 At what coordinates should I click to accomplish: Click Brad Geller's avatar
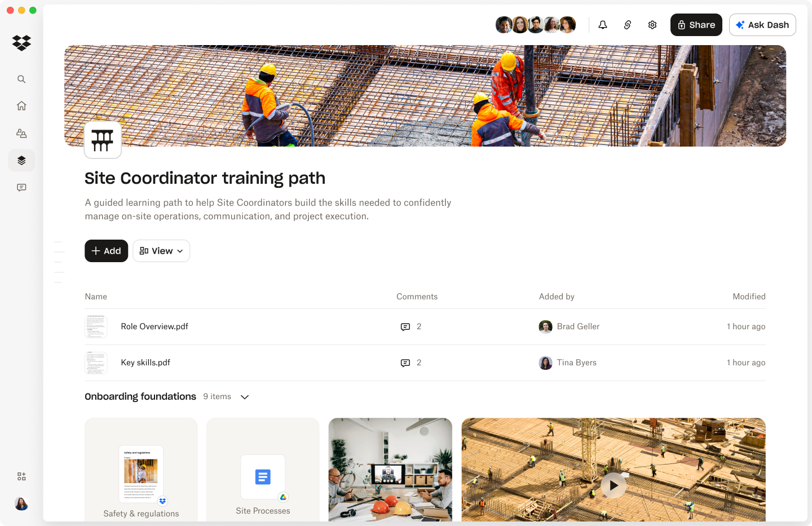545,327
